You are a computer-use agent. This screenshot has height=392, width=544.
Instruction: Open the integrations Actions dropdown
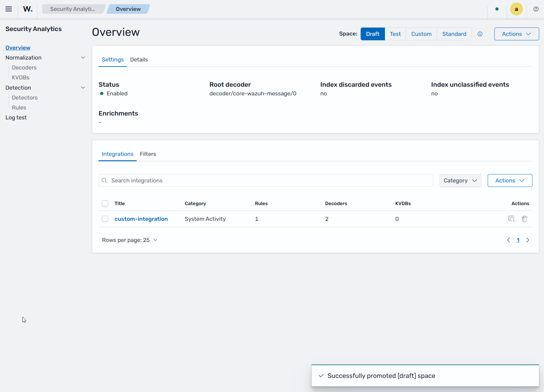tap(510, 180)
